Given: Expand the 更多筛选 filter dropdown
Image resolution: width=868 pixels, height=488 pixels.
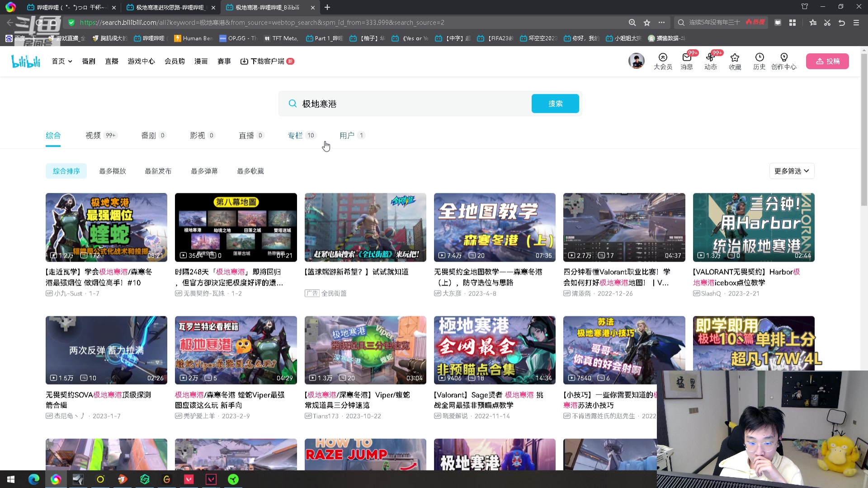Looking at the screenshot, I should point(792,171).
